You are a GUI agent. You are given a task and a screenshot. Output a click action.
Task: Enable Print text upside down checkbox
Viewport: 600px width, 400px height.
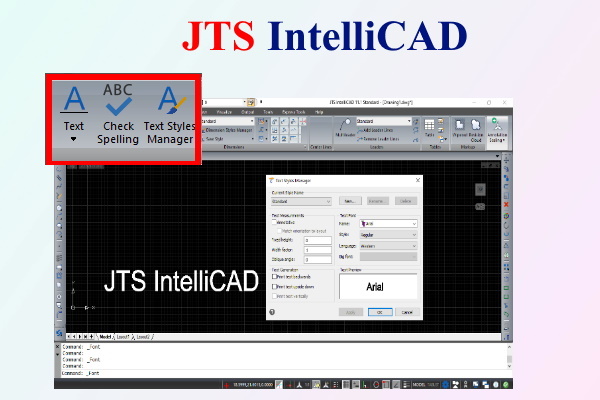click(274, 286)
